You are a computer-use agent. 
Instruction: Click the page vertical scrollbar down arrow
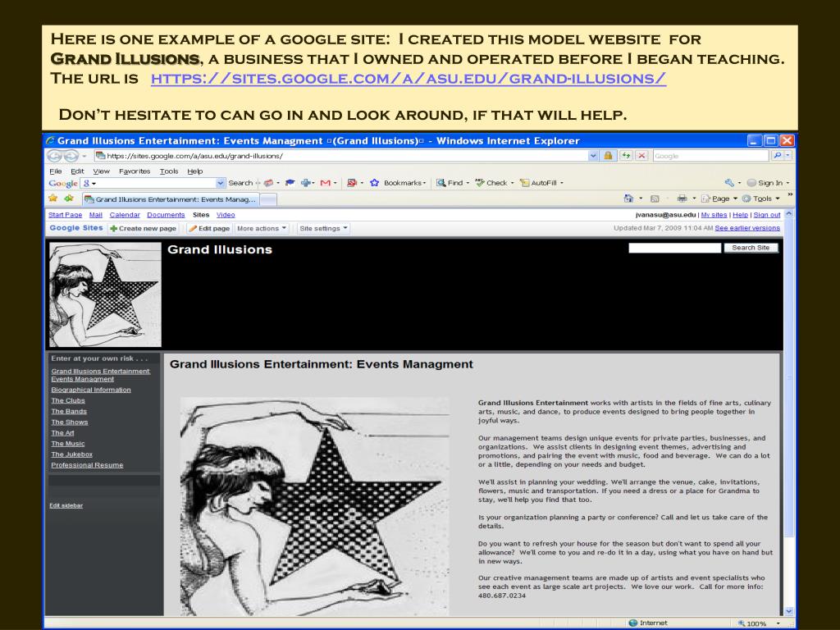[x=788, y=611]
